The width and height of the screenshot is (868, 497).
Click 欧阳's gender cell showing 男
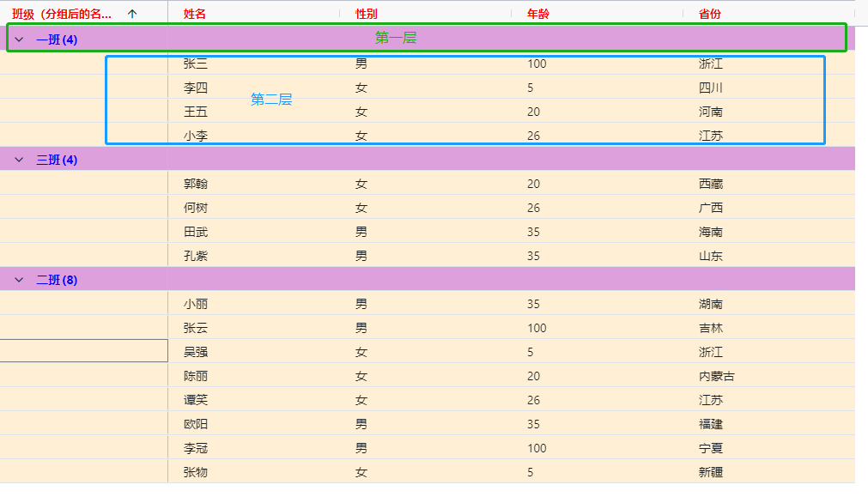click(x=360, y=423)
